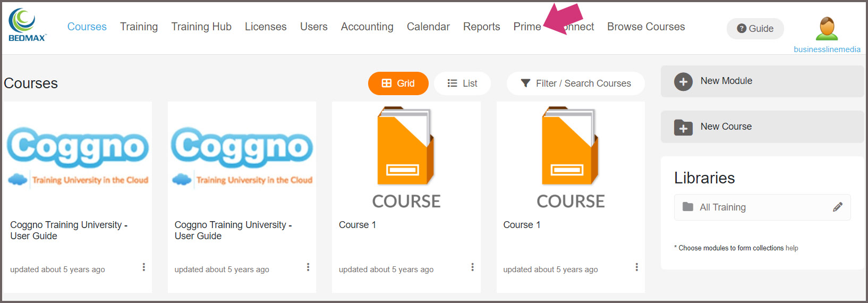Image resolution: width=868 pixels, height=303 pixels.
Task: Open the Users menu
Action: pos(313,27)
